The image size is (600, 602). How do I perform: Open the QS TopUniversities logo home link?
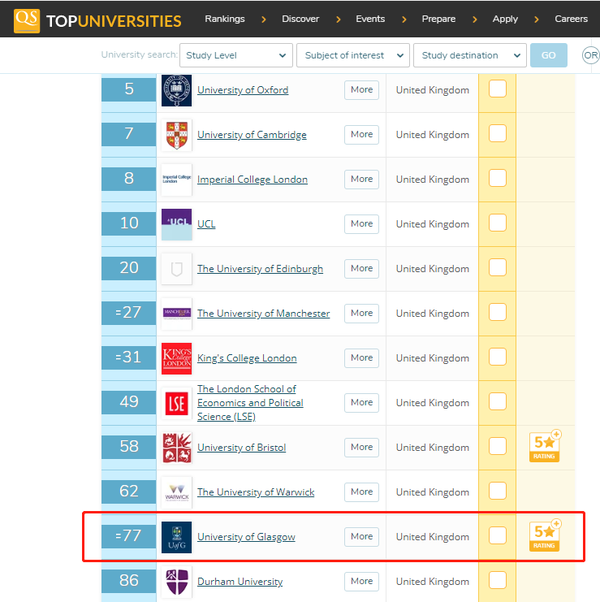[98, 20]
